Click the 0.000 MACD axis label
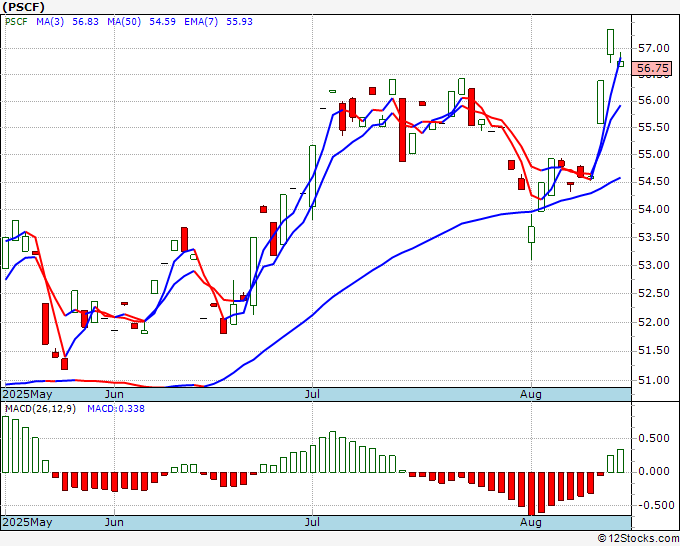Image resolution: width=680 pixels, height=546 pixels. (654, 471)
